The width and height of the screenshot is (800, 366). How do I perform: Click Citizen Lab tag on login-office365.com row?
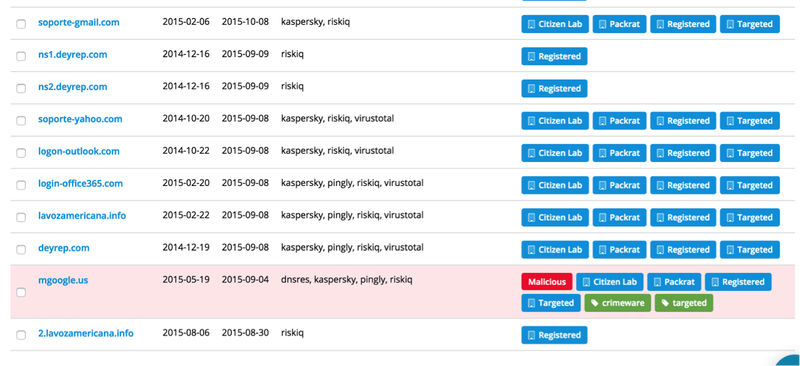click(x=555, y=185)
